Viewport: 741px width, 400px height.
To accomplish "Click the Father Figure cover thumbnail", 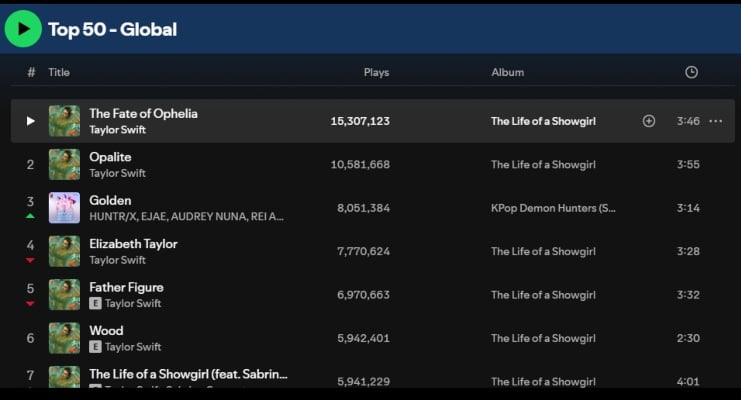I will [x=65, y=295].
